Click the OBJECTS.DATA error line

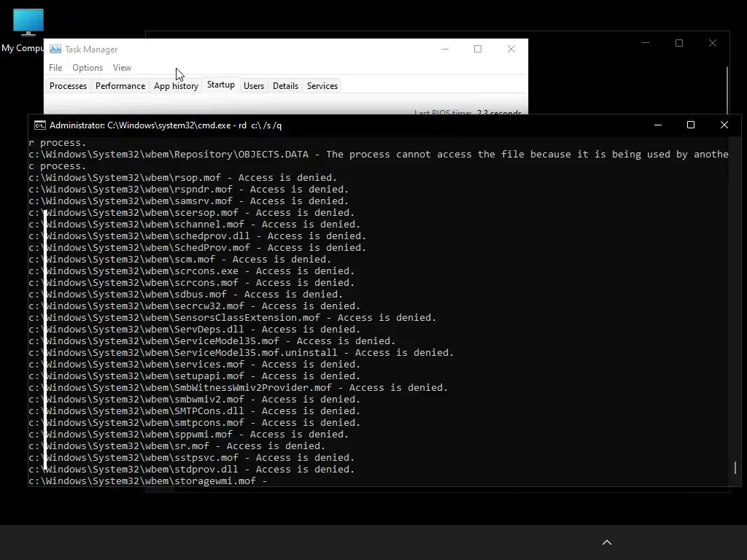coord(379,160)
